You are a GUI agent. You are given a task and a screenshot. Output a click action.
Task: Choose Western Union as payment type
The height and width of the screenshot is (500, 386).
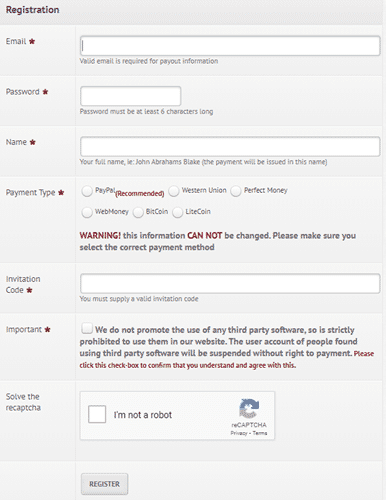[174, 191]
